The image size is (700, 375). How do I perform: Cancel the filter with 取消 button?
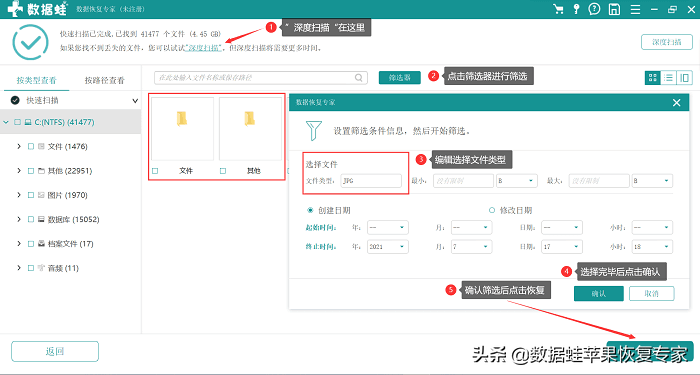point(652,294)
